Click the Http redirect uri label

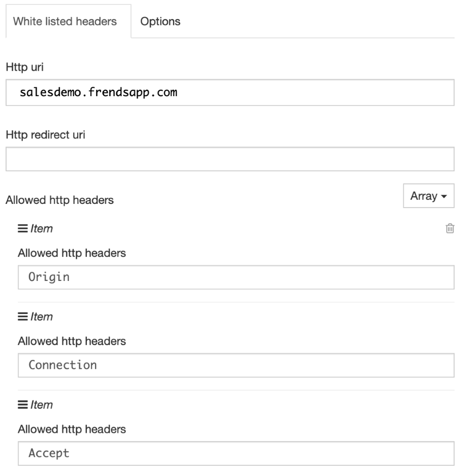click(x=46, y=135)
